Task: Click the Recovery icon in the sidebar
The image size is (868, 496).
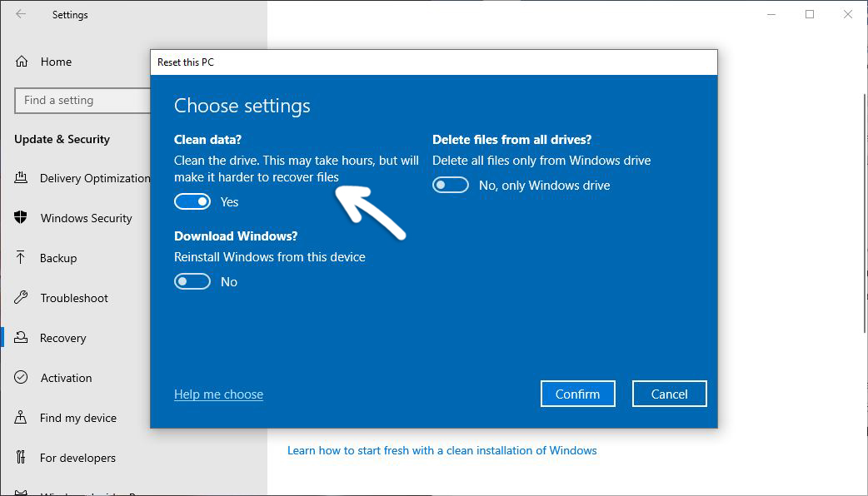Action: pos(22,338)
